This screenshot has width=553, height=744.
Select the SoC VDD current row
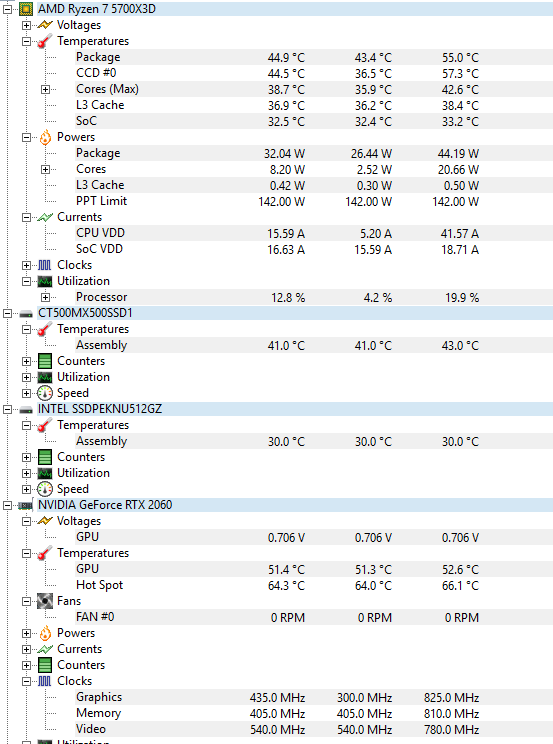click(313, 249)
